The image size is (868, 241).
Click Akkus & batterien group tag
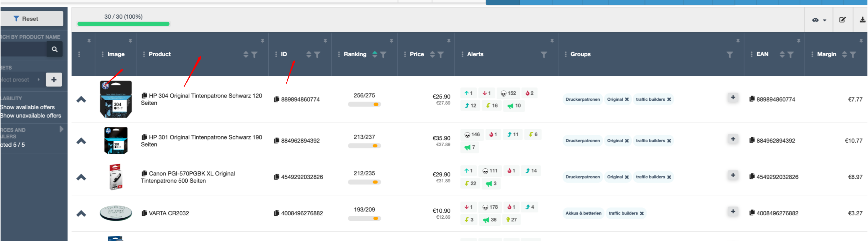pos(583,213)
